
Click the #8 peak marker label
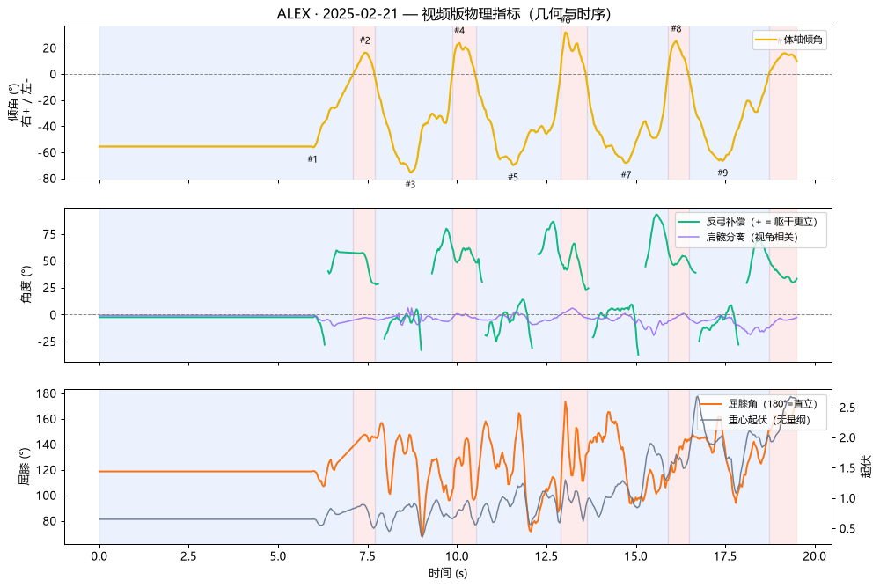click(676, 29)
